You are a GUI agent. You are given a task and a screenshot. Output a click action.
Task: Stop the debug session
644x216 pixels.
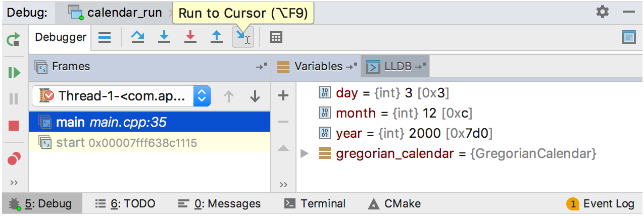[x=14, y=126]
